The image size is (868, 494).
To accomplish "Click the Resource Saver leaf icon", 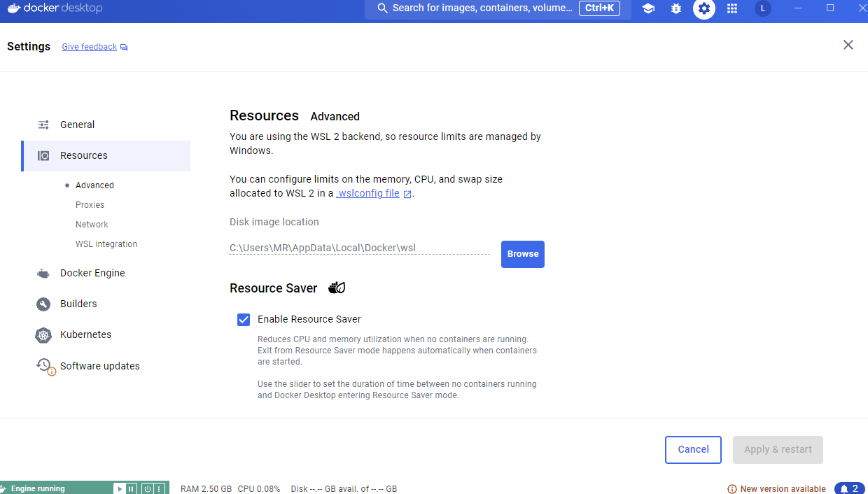I will (x=337, y=288).
